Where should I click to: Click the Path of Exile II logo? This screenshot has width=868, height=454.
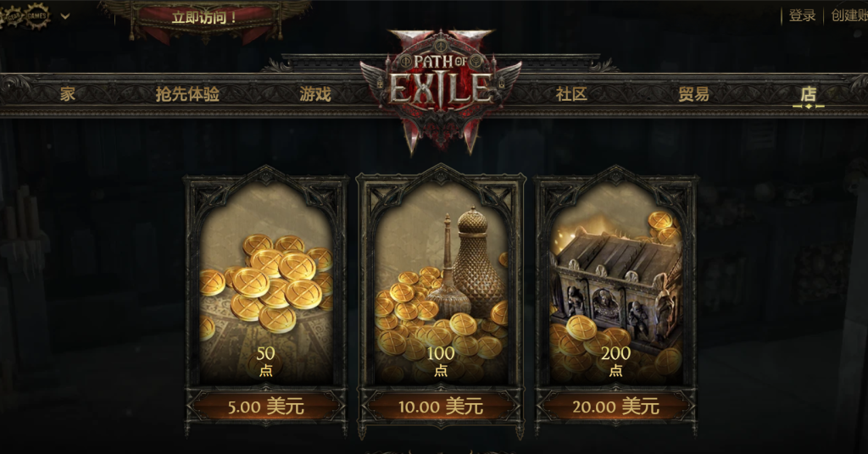(x=441, y=88)
